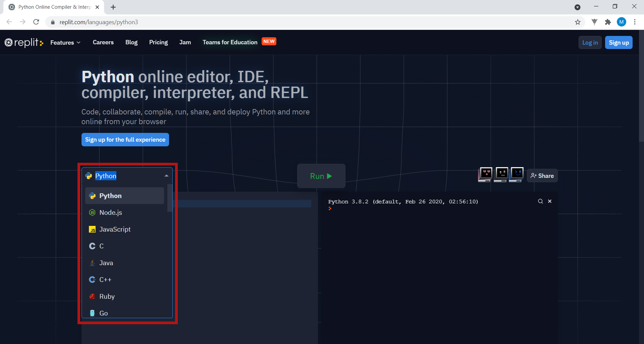Open the Pricing link
Screen dimensions: 644x344
click(x=158, y=42)
